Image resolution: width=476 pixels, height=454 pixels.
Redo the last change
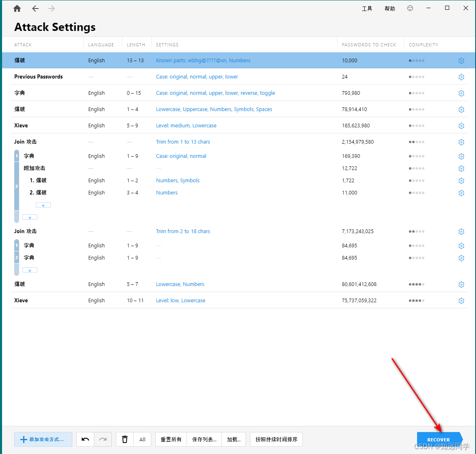[x=103, y=439]
